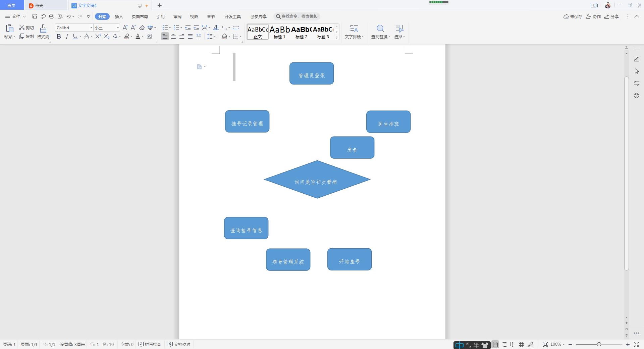Screen dimensions: 644x349
Task: Expand the styles gallery
Action: click(x=337, y=37)
